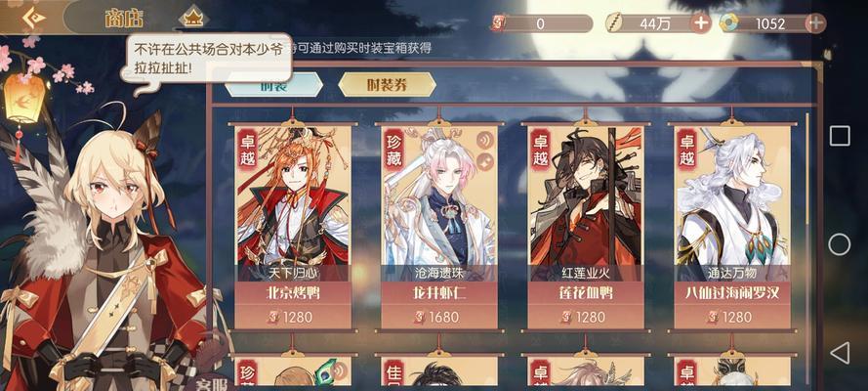The height and width of the screenshot is (391, 868).
Task: Play voice icon on 龙井虾仁 card
Action: click(485, 141)
